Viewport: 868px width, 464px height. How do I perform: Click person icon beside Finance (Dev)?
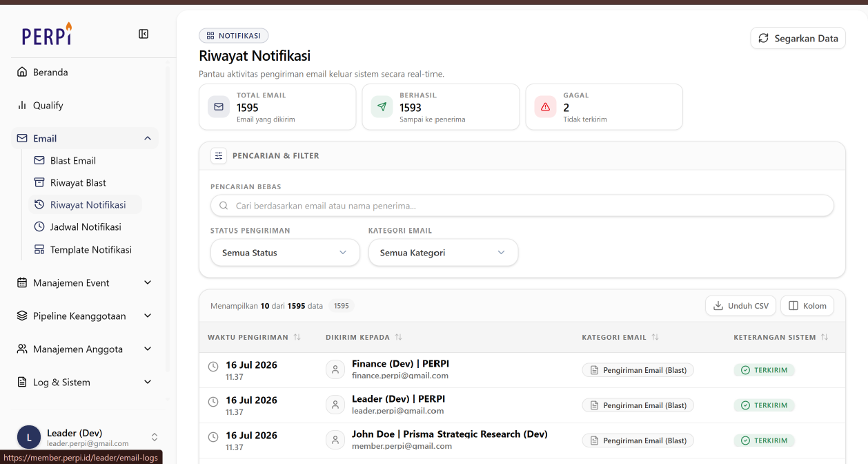pos(335,369)
